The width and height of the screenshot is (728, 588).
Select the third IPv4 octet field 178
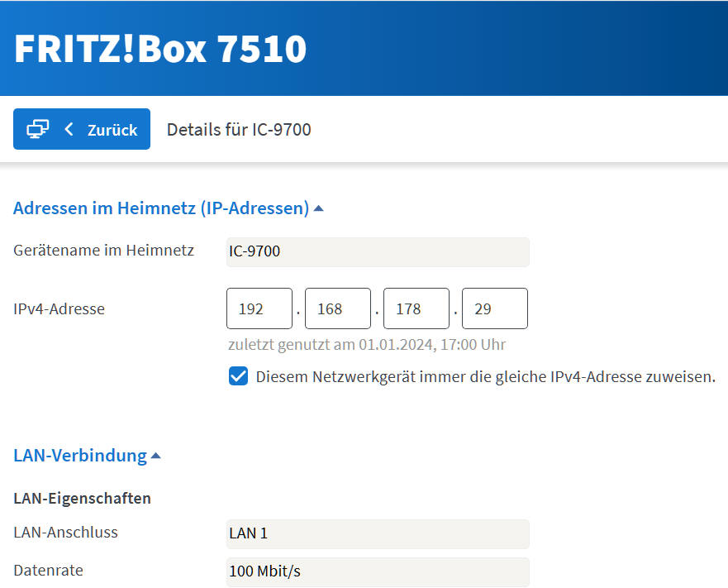click(x=416, y=308)
